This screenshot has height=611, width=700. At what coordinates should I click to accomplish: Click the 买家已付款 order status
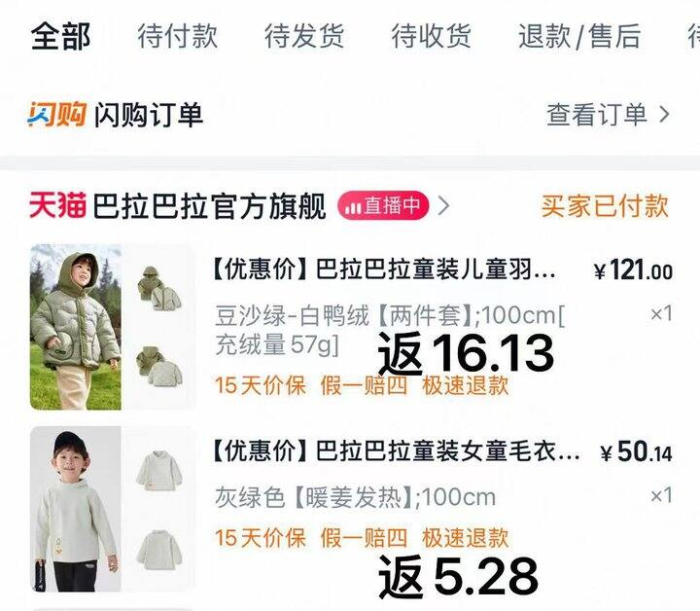point(606,206)
